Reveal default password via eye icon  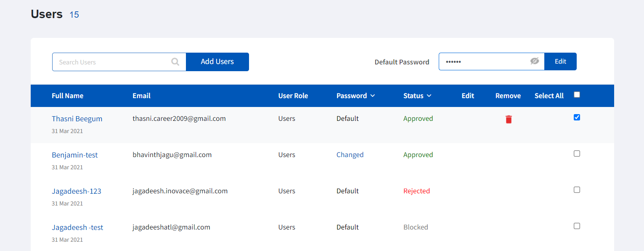click(535, 61)
